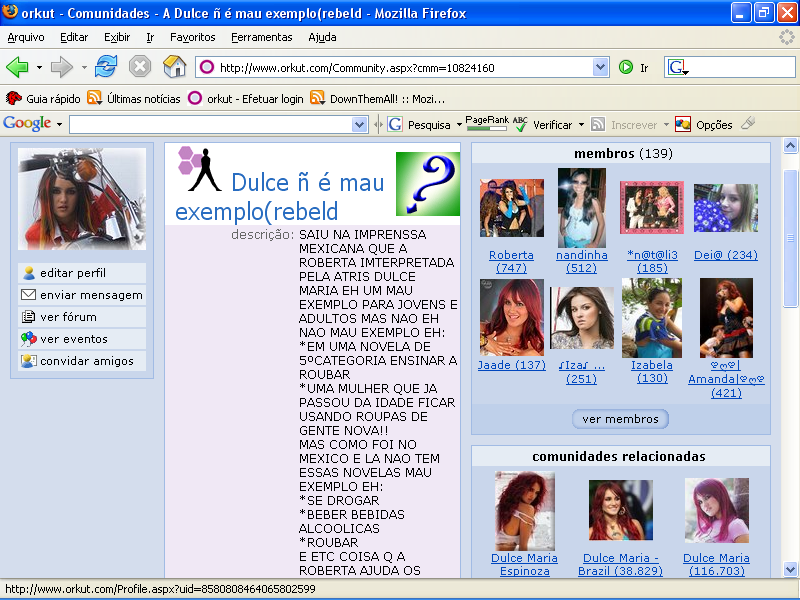Viewport: 800px width, 600px height.
Task: Click the Inscrever feed button
Action: tap(624, 124)
